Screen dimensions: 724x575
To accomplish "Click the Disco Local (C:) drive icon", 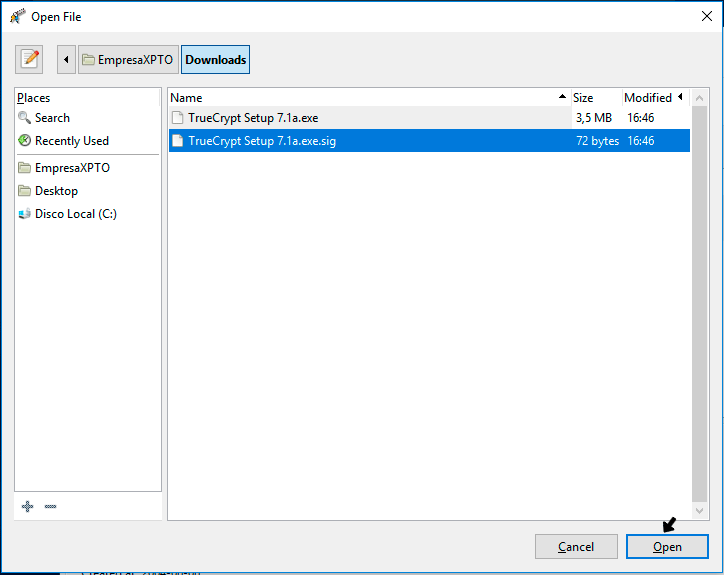I will [24, 214].
